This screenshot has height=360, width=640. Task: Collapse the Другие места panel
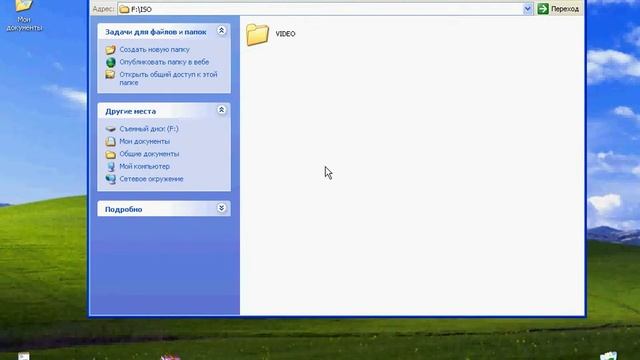[221, 110]
